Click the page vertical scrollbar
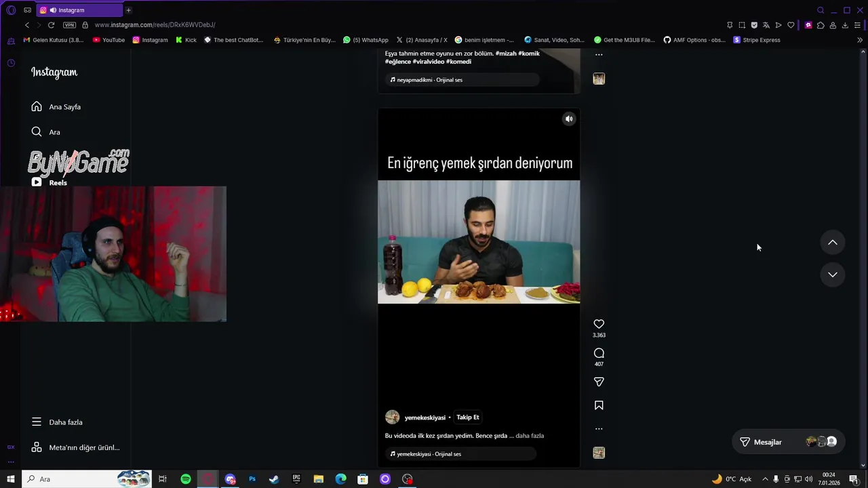 (x=863, y=258)
